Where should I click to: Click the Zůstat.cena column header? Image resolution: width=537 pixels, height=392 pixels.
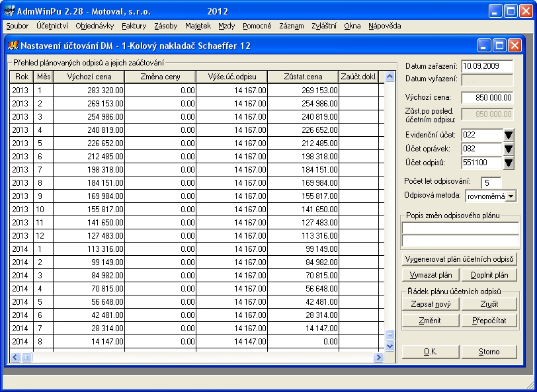click(x=303, y=77)
